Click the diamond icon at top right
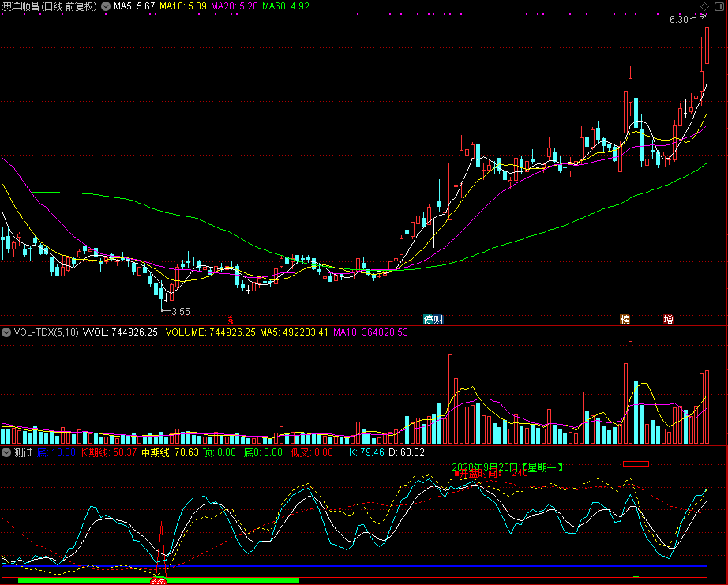The height and width of the screenshot is (585, 728). [x=705, y=6]
